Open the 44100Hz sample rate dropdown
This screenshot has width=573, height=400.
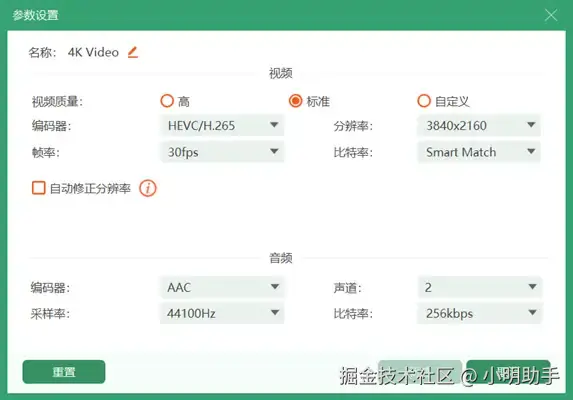pyautogui.click(x=222, y=313)
